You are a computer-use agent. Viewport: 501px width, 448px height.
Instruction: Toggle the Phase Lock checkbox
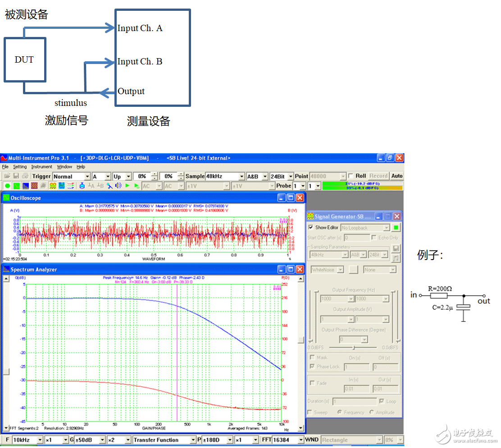pyautogui.click(x=312, y=366)
